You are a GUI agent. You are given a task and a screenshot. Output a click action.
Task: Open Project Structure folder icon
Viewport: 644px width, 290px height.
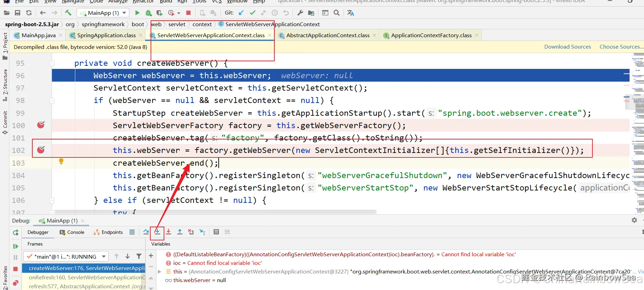pos(311,13)
